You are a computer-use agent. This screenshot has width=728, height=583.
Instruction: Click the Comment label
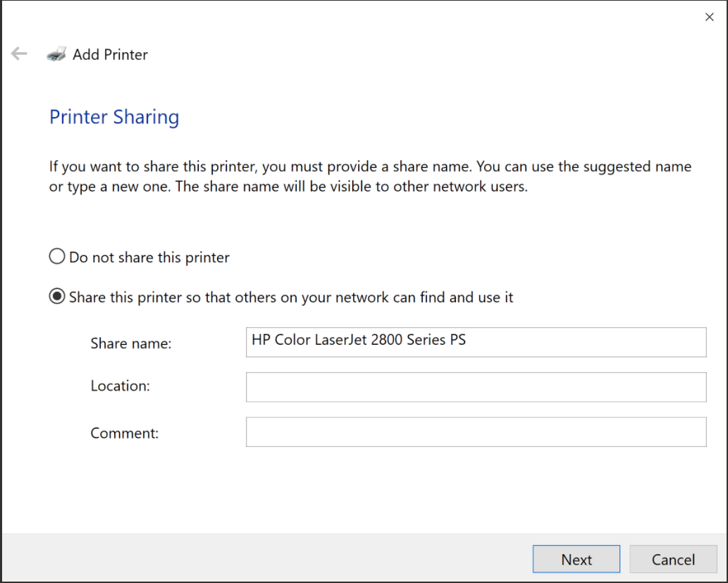pyautogui.click(x=125, y=433)
